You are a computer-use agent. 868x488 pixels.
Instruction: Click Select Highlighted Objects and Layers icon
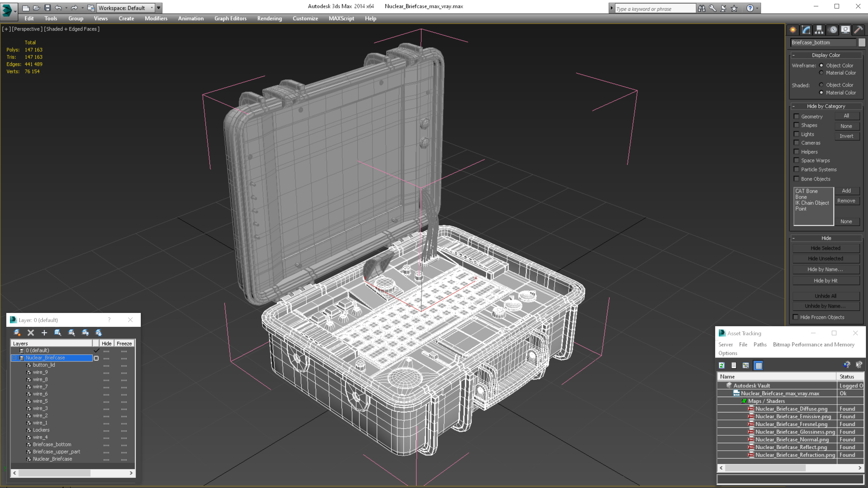[58, 333]
